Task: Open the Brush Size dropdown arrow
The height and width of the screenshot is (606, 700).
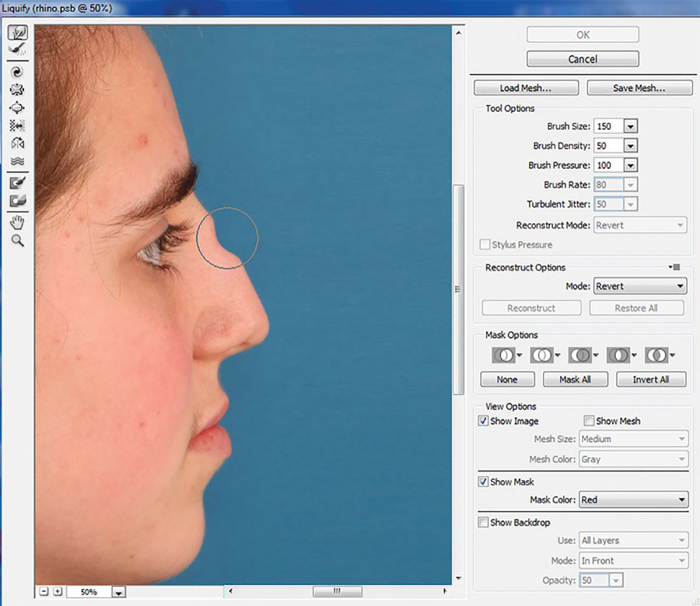Action: [631, 126]
